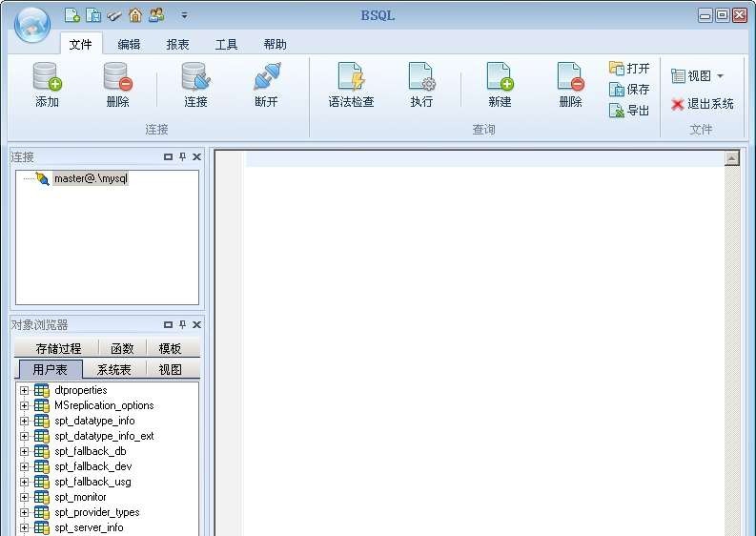
Task: Expand the spt_fallback_dev table node
Action: coord(24,466)
